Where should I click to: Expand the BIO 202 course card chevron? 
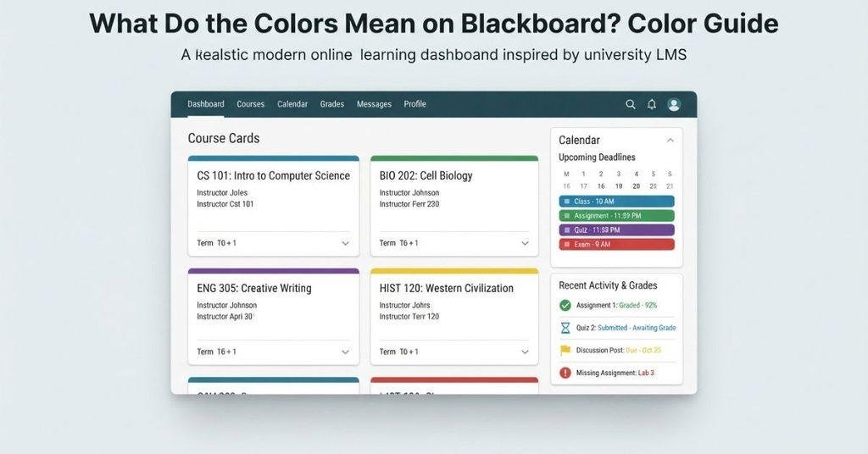click(x=525, y=243)
